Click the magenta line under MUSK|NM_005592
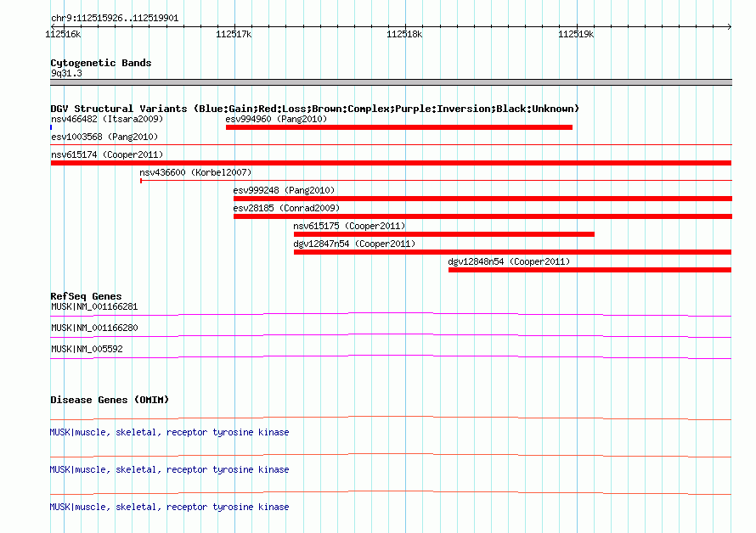Viewport: 756px width, 533px height. pyautogui.click(x=391, y=357)
